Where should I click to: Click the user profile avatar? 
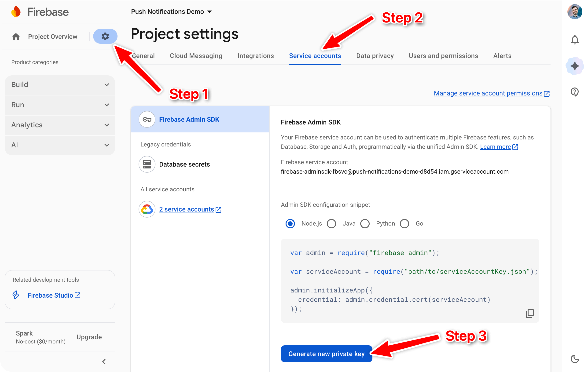tap(575, 11)
